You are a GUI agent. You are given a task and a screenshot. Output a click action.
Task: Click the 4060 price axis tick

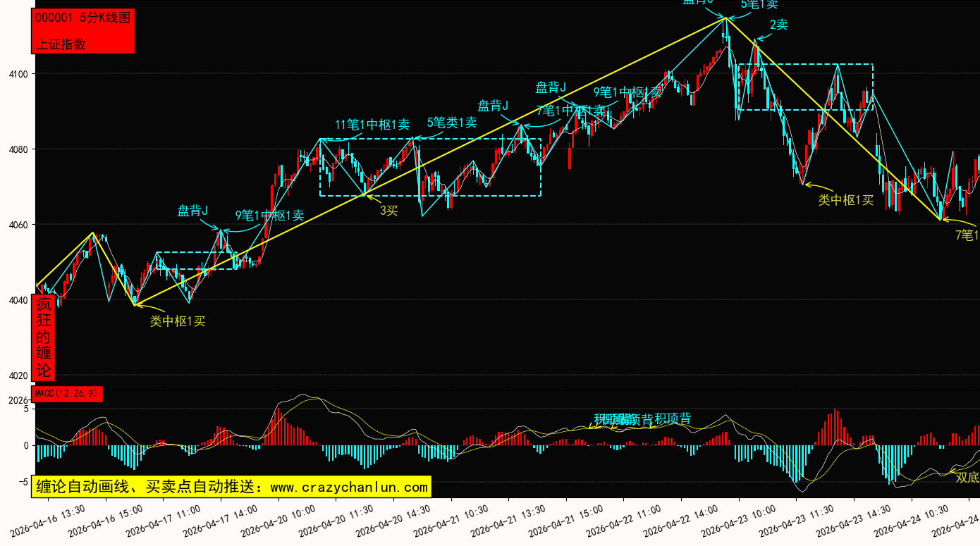[x=18, y=225]
